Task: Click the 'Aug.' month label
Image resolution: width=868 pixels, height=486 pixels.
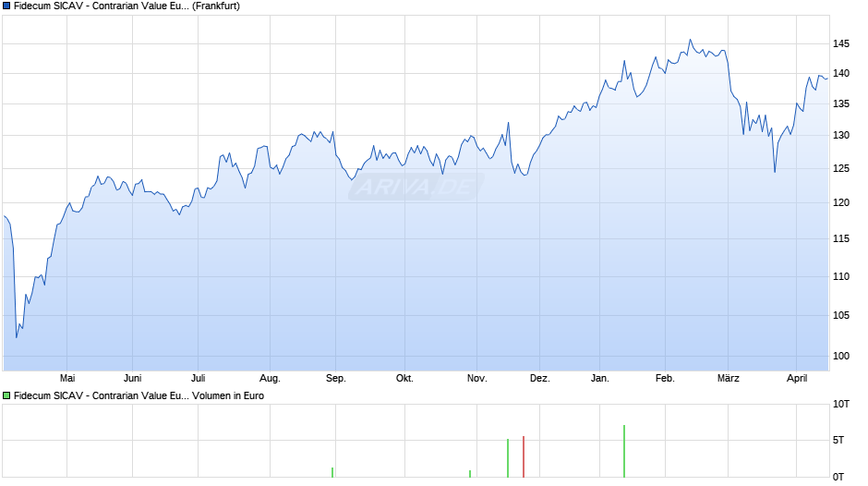Action: pyautogui.click(x=270, y=378)
